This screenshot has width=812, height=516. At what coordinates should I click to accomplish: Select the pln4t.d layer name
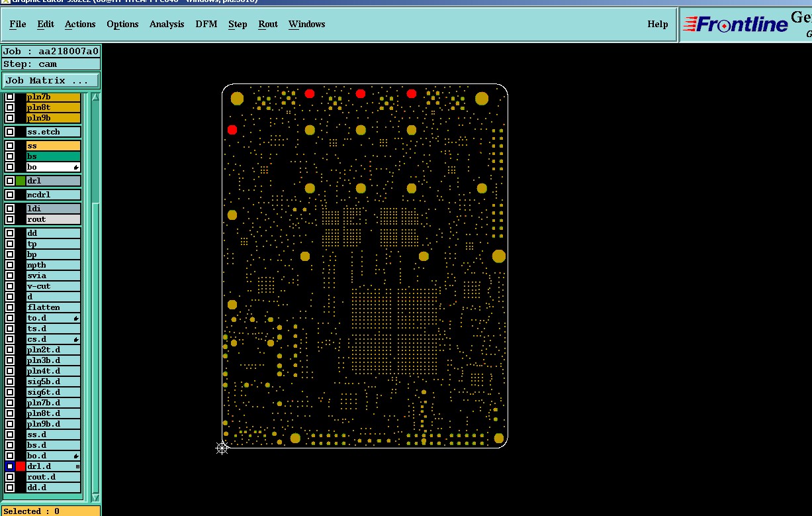click(x=53, y=371)
